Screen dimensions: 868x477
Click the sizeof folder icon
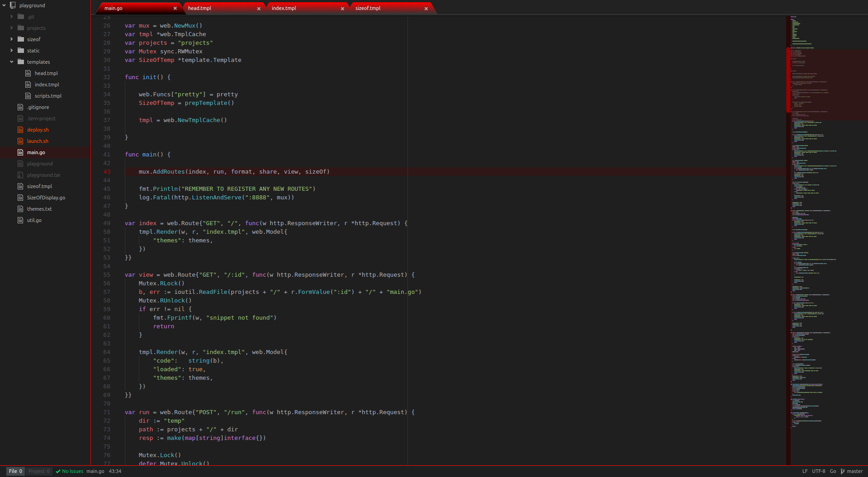[21, 39]
